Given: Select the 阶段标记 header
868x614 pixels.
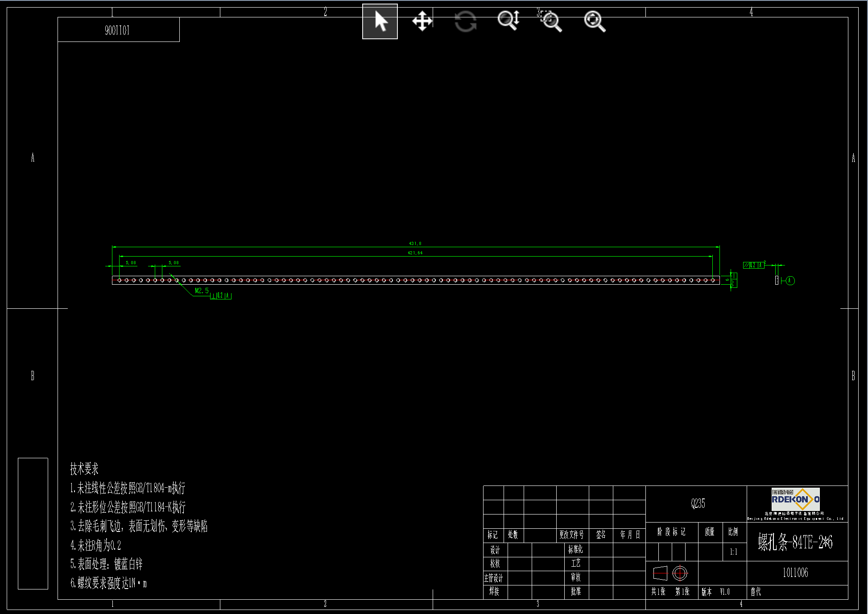Looking at the screenshot, I should click(672, 532).
